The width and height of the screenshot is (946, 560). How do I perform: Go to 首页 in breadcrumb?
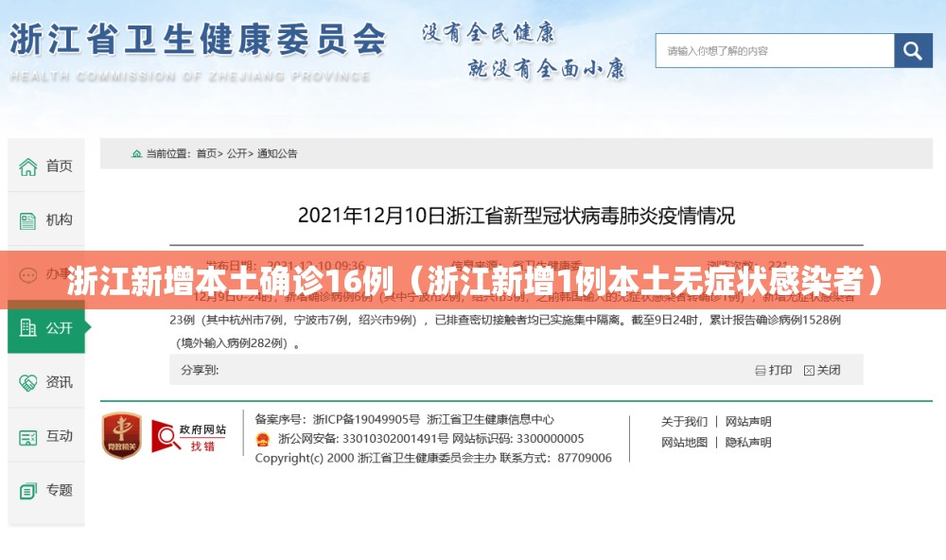(x=207, y=153)
